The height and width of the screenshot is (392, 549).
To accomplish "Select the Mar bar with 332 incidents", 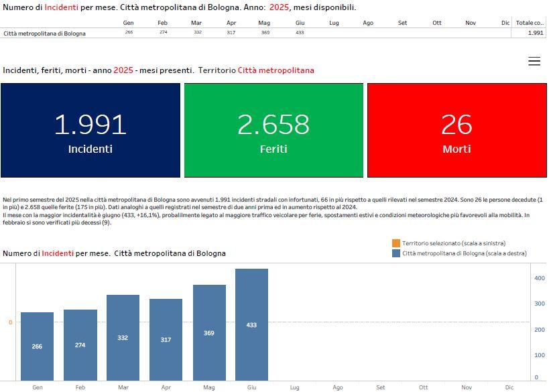I will click(123, 338).
